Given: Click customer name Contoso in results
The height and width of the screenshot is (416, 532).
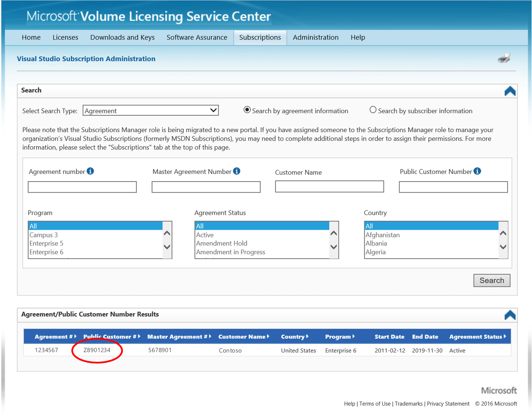Looking at the screenshot, I should tap(230, 351).
